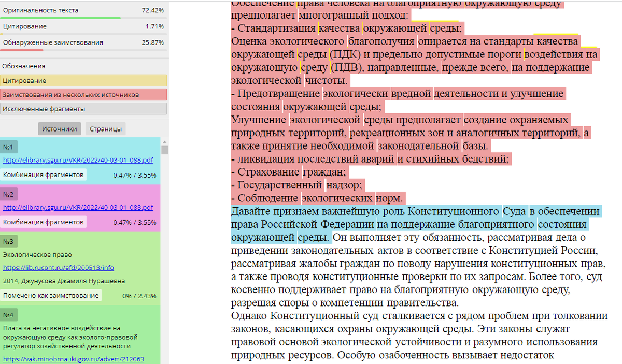Open the lib.rucont.ru link in source №3
The image size is (622, 364).
pyautogui.click(x=59, y=268)
